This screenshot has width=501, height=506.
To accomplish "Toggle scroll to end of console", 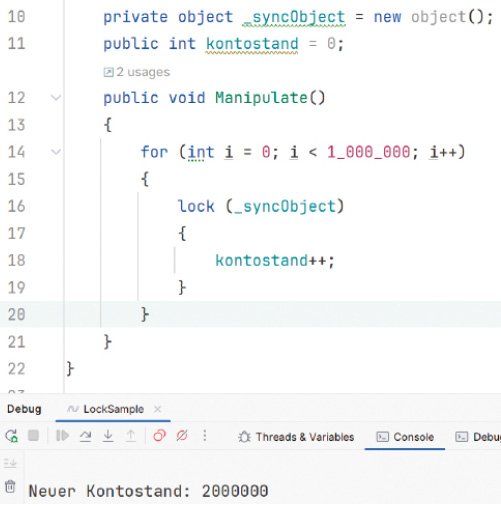I will [10, 463].
